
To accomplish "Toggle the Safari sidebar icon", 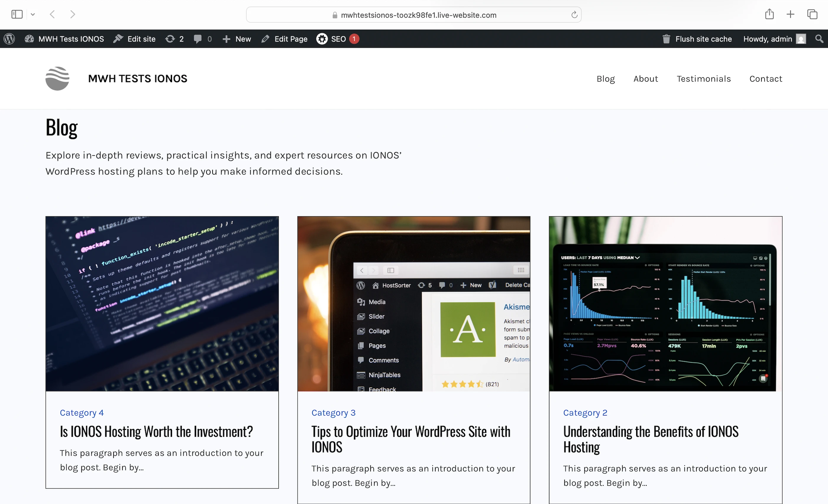I will pos(17,14).
